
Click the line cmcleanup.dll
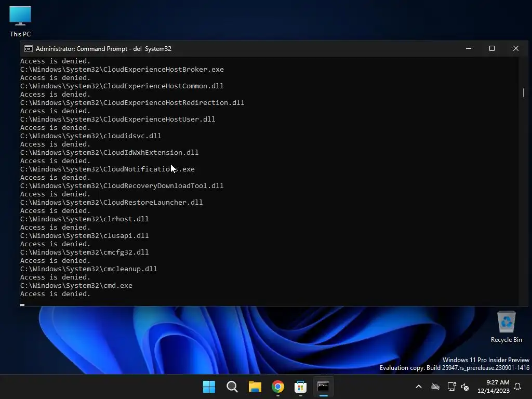89,269
